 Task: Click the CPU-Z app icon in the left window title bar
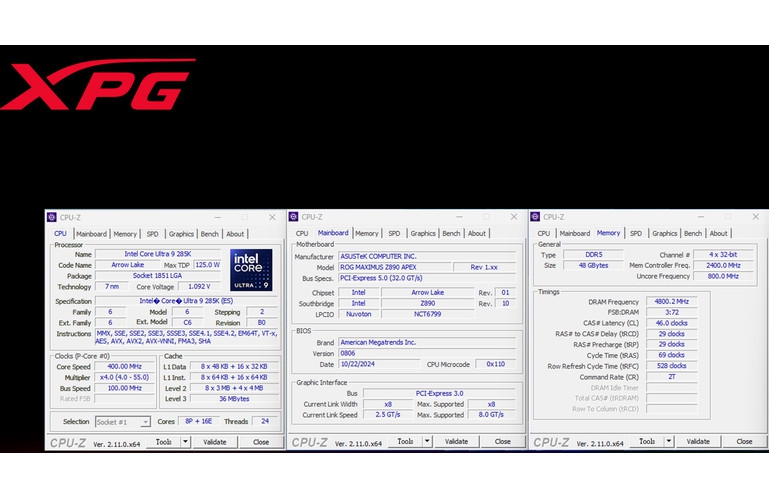pyautogui.click(x=52, y=217)
